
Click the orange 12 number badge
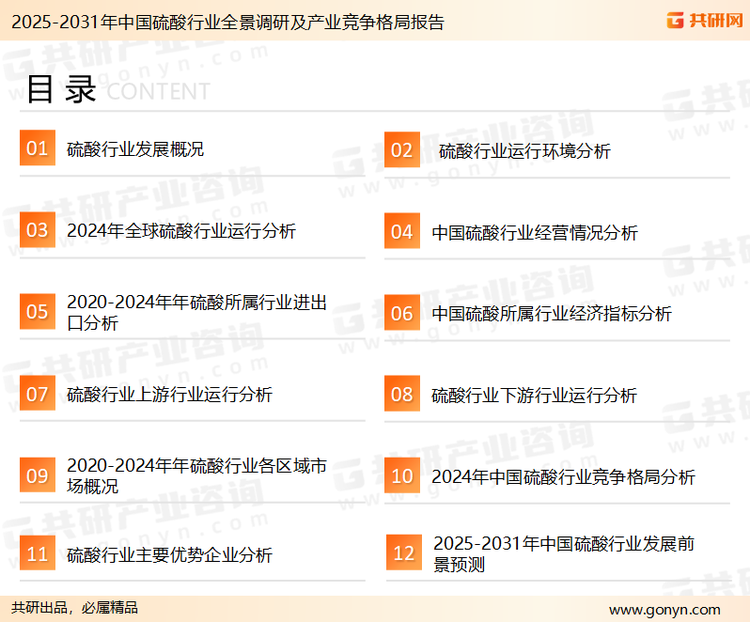404,553
